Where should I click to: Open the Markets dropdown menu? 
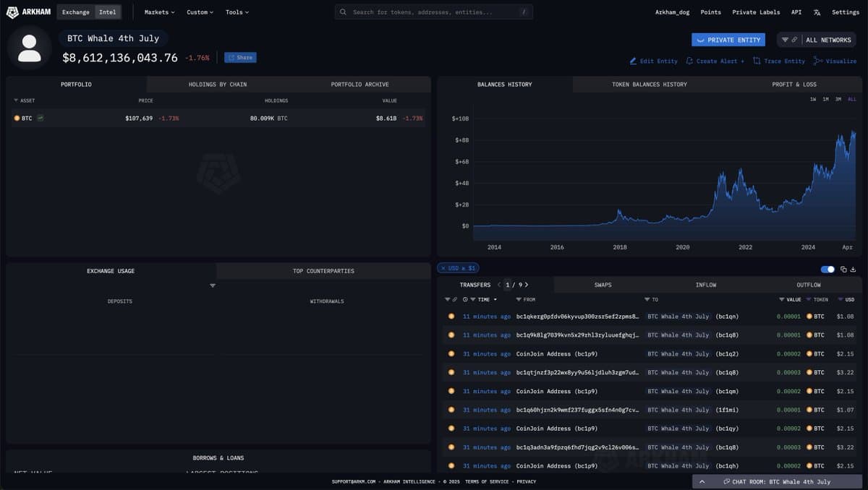(159, 12)
